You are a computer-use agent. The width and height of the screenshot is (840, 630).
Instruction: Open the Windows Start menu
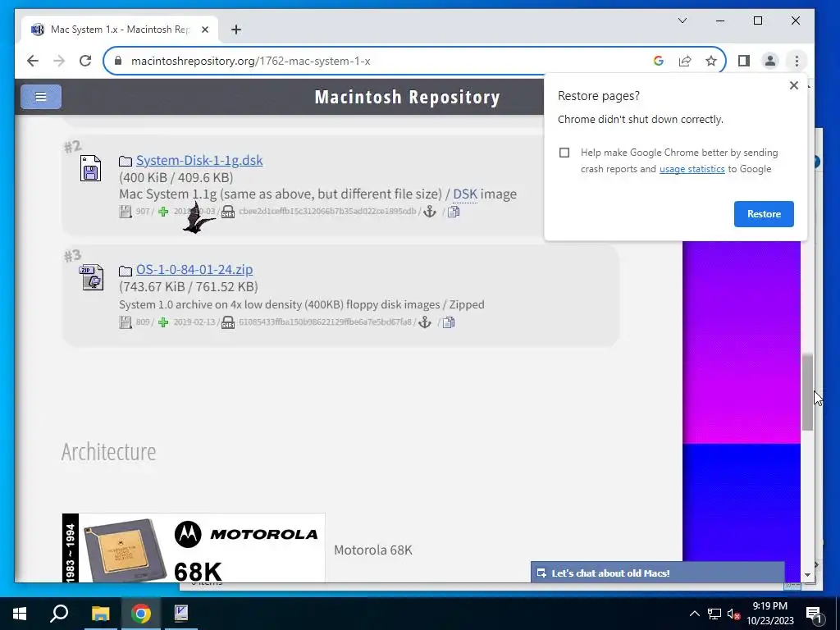[20, 614]
